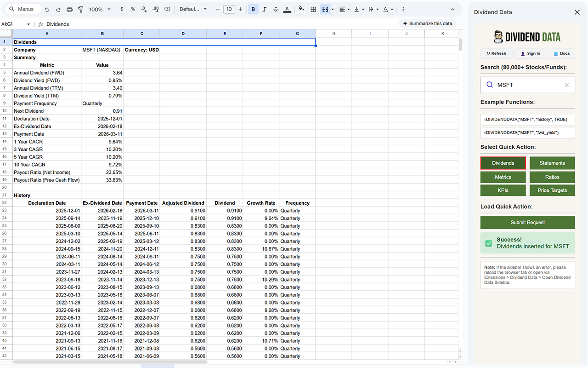This screenshot has width=588, height=368.
Task: Decrease decimal places
Action: click(144, 9)
